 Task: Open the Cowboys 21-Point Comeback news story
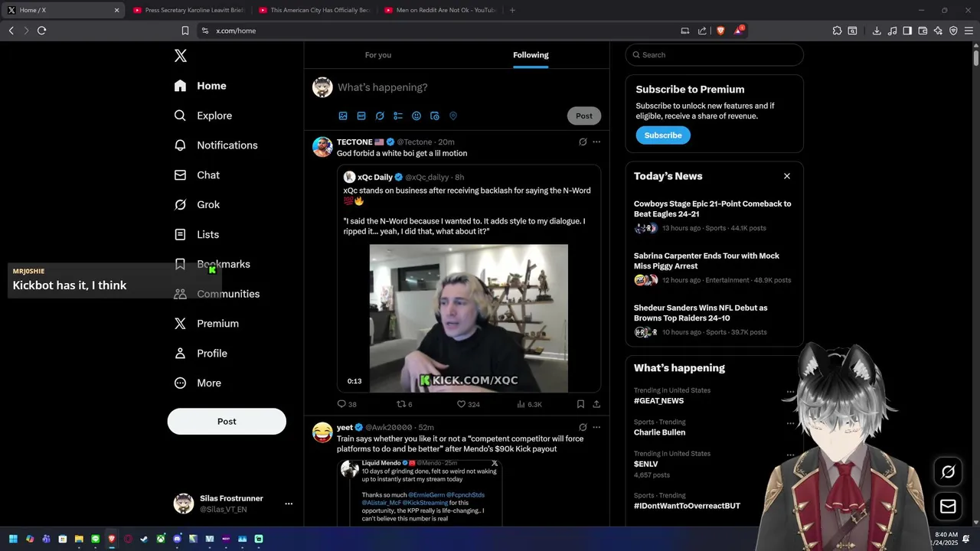(714, 216)
